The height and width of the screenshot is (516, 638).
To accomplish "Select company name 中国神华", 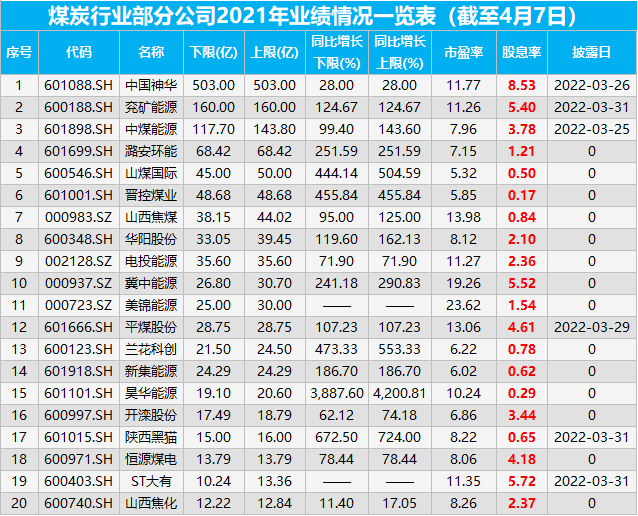I will (x=151, y=85).
